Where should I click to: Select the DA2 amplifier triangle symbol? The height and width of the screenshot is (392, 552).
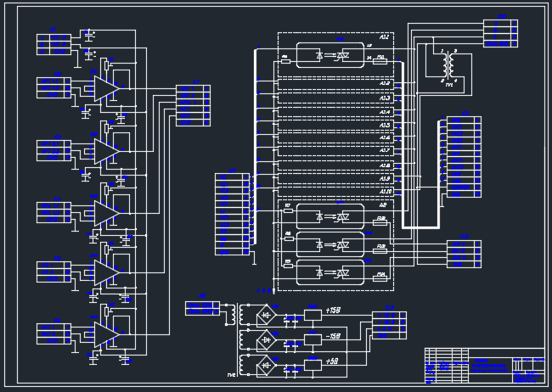[x=106, y=152]
